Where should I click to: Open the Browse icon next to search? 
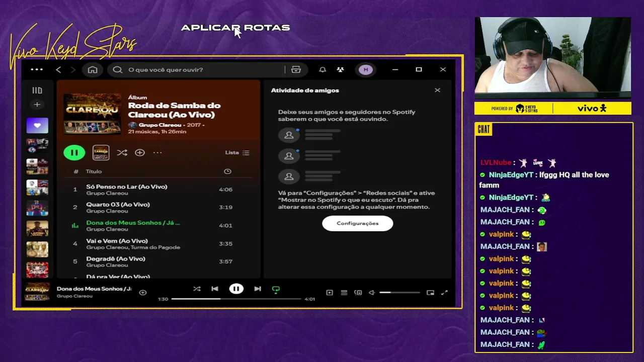(x=296, y=70)
